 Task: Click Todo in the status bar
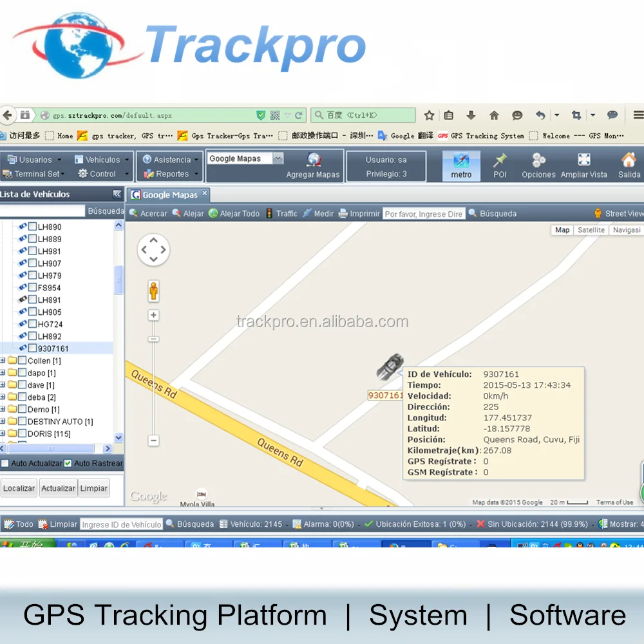click(x=19, y=524)
